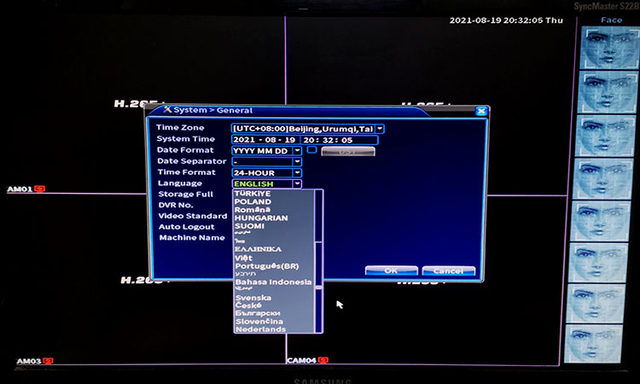Open the Time Format 24-HOUR dropdown

pos(298,173)
